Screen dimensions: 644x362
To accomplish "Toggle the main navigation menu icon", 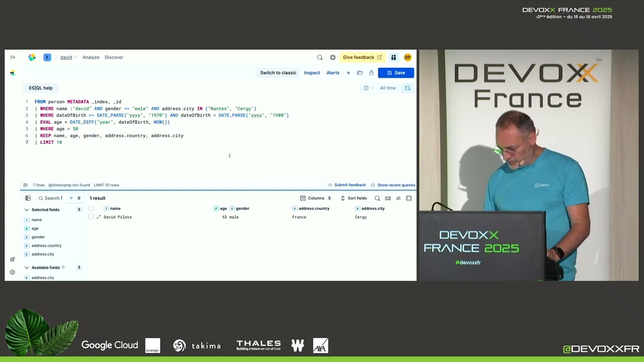I will (13, 57).
